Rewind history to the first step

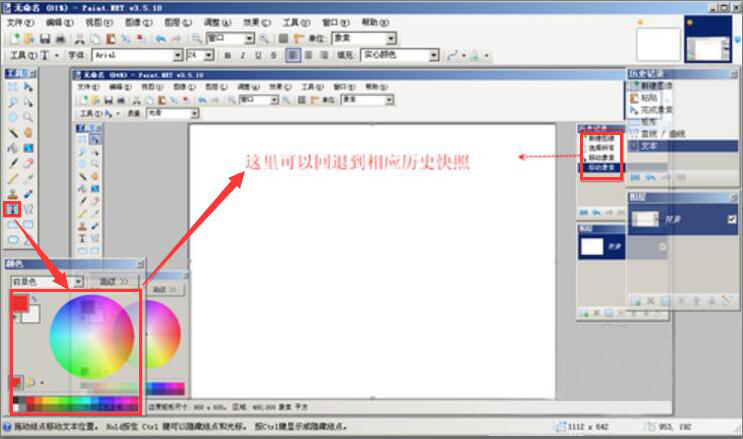(635, 177)
